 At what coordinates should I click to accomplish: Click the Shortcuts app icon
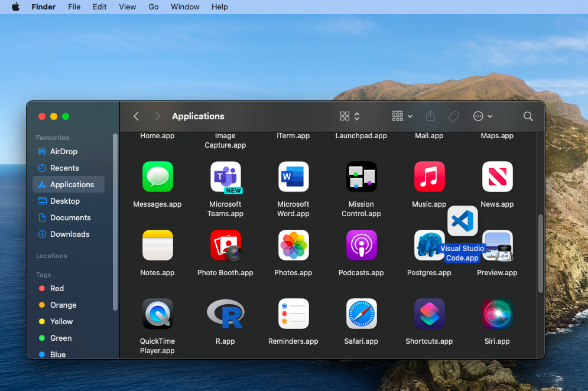[x=429, y=314]
